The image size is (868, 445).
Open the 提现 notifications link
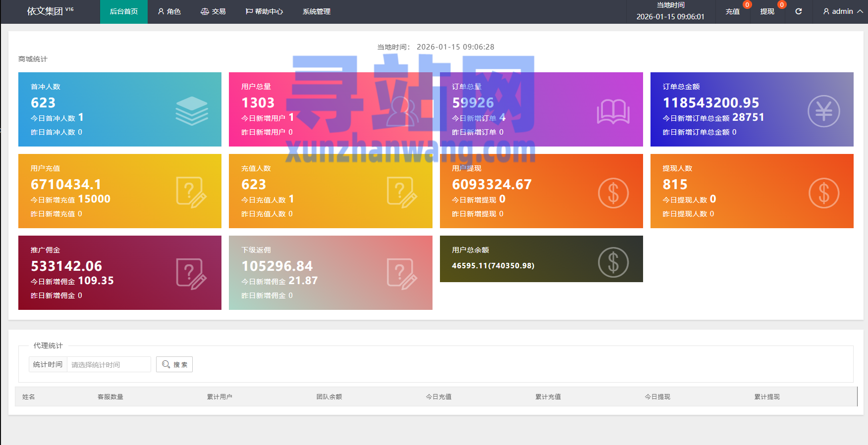pyautogui.click(x=767, y=11)
